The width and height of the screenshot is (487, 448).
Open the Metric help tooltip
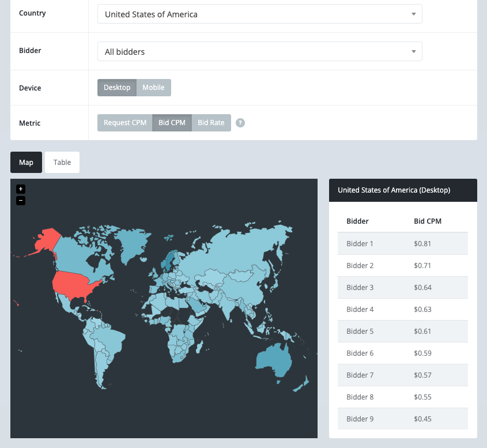[240, 122]
